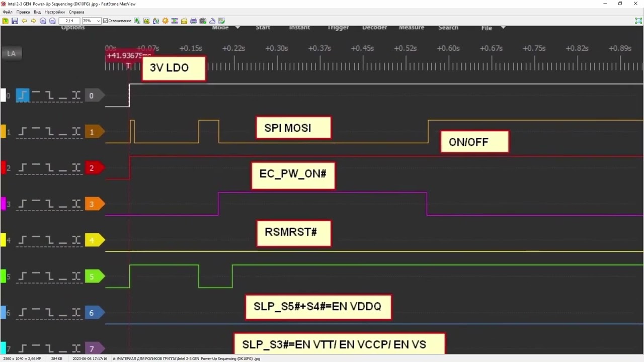Viewport: 644px width, 362px height.
Task: Click the LA button in the analyzer
Action: pos(11,53)
